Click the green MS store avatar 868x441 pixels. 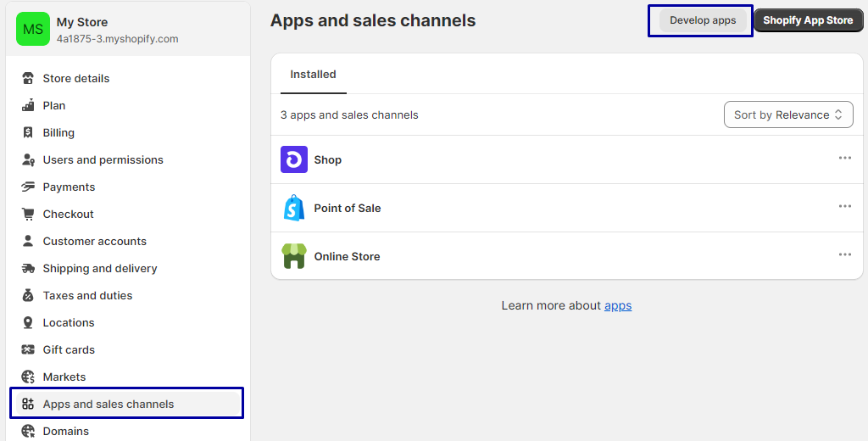[33, 29]
